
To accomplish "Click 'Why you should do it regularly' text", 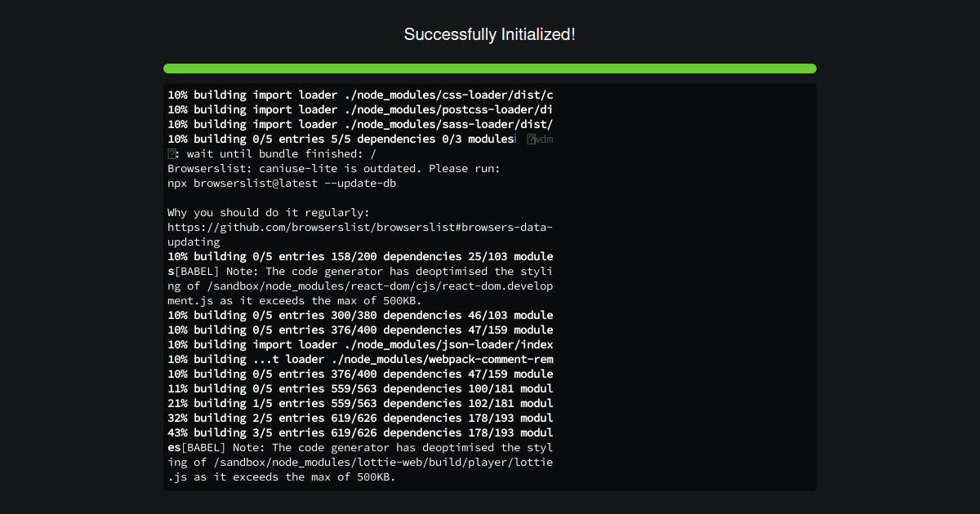I will (269, 212).
